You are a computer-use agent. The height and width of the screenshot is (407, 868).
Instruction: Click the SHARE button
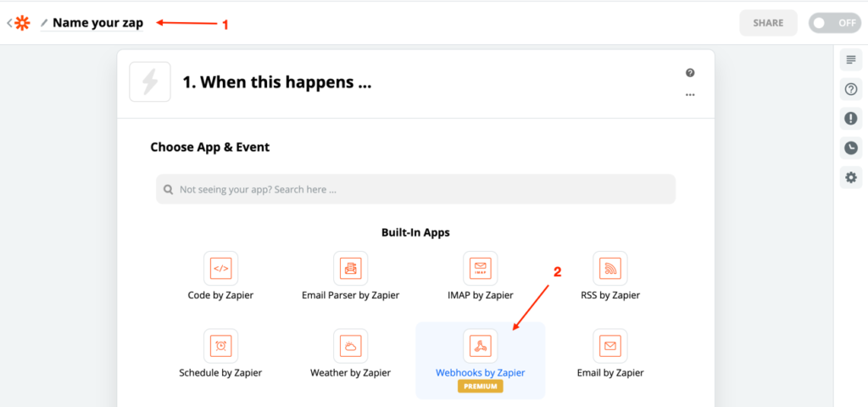(x=768, y=23)
